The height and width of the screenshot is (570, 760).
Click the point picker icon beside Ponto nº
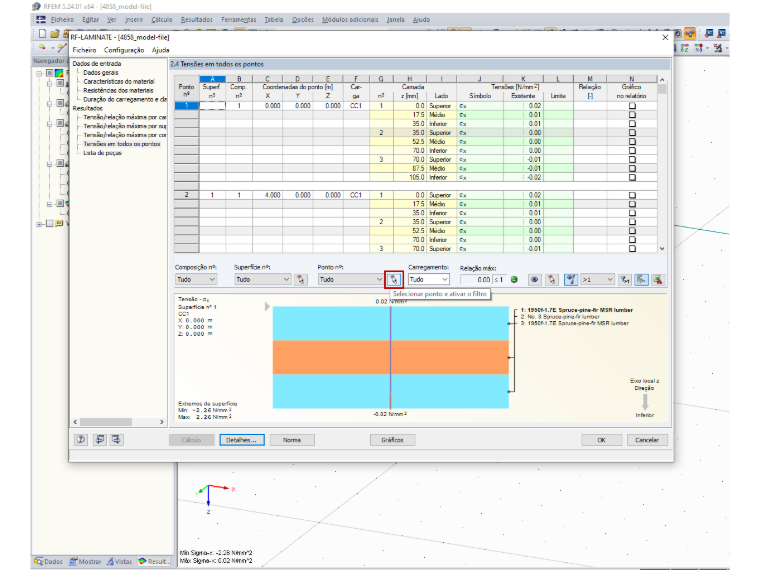[x=394, y=280]
